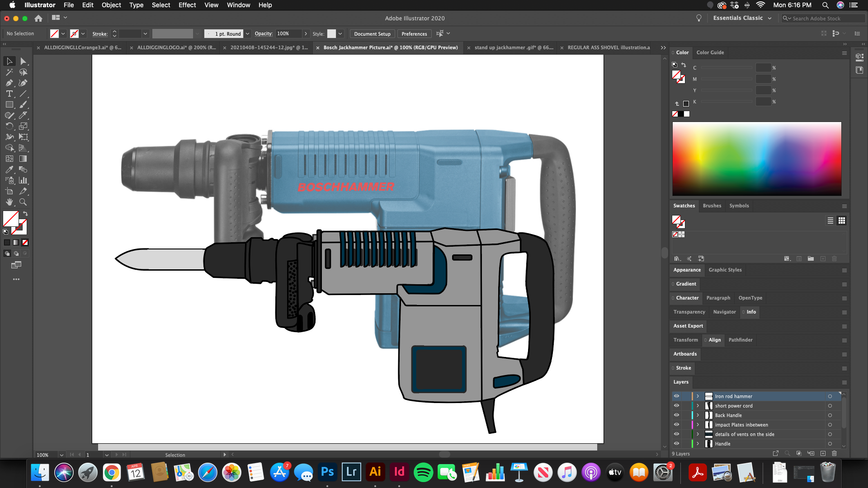868x488 pixels.
Task: Pick a color from the color spectrum
Action: tap(757, 159)
